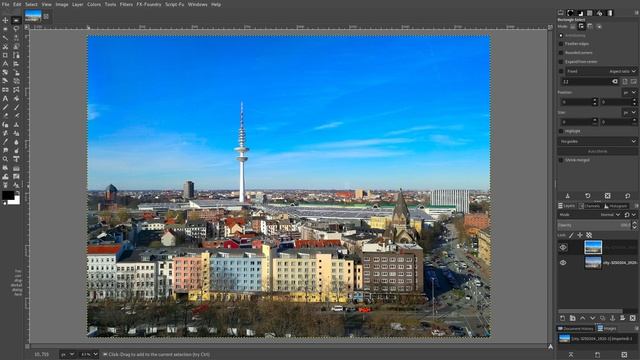Switch fixed ratio to portrait orientation

625,82
